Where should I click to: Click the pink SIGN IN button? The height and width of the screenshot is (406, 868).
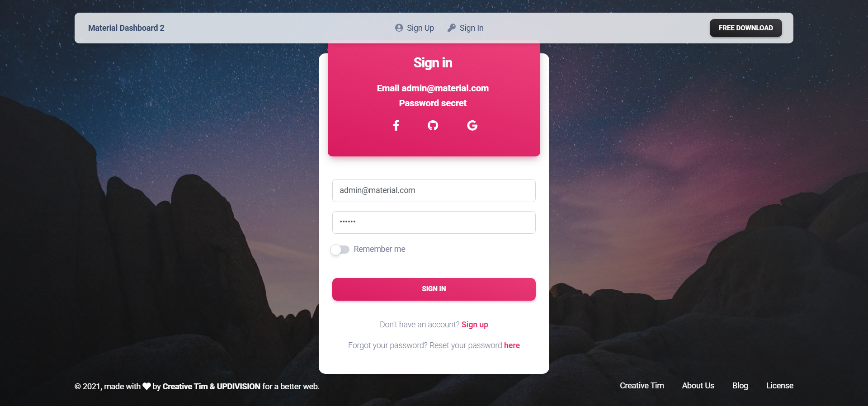click(x=434, y=289)
